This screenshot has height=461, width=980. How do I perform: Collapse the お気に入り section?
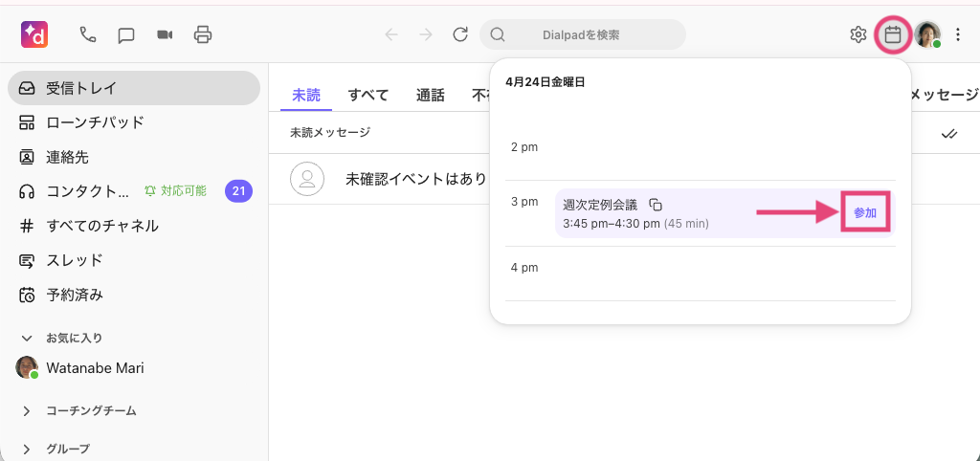27,338
